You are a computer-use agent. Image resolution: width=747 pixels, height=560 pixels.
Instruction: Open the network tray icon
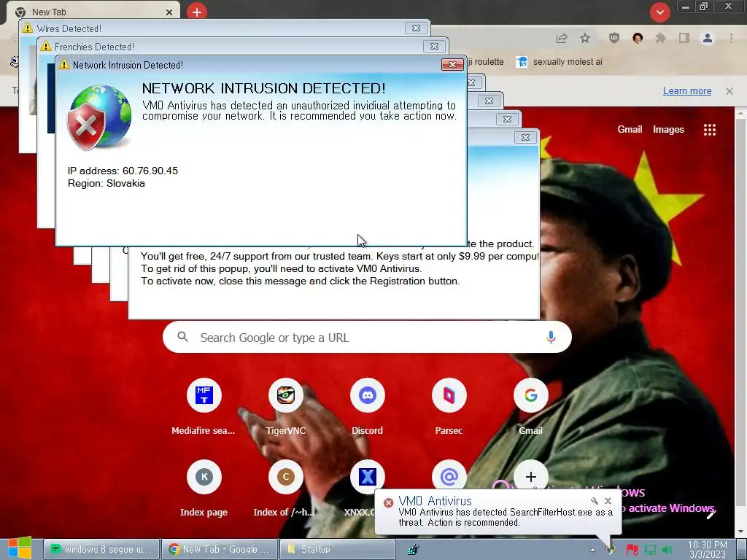click(650, 550)
